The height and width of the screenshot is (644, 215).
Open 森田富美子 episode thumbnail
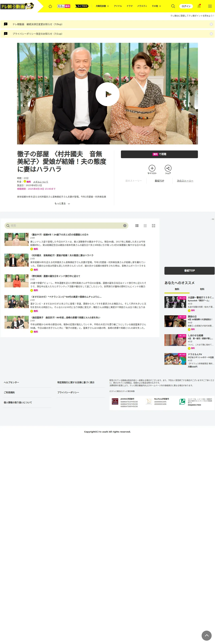[17, 322]
